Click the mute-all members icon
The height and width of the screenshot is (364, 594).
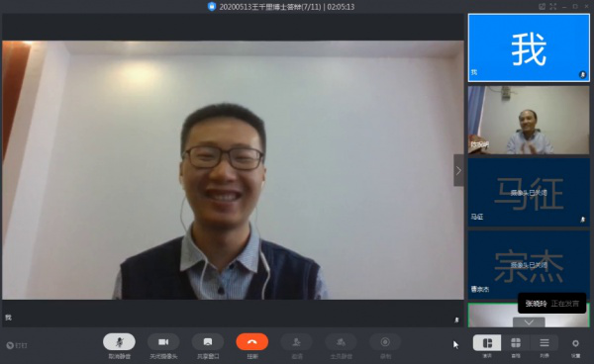tap(341, 342)
